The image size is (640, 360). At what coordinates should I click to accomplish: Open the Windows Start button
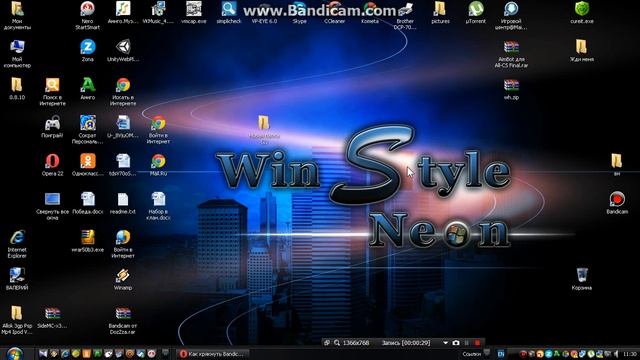pyautogui.click(x=15, y=353)
